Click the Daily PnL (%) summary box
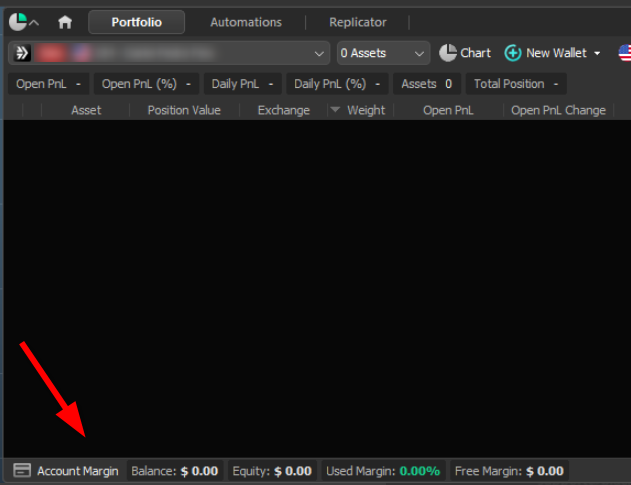The image size is (631, 485). [x=337, y=84]
